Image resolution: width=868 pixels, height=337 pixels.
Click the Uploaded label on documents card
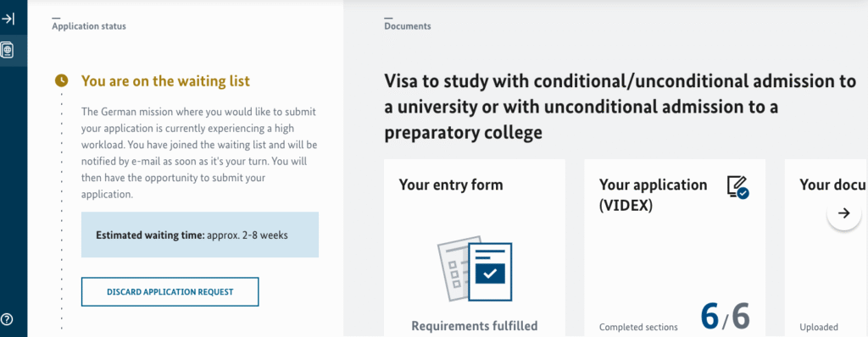(819, 327)
